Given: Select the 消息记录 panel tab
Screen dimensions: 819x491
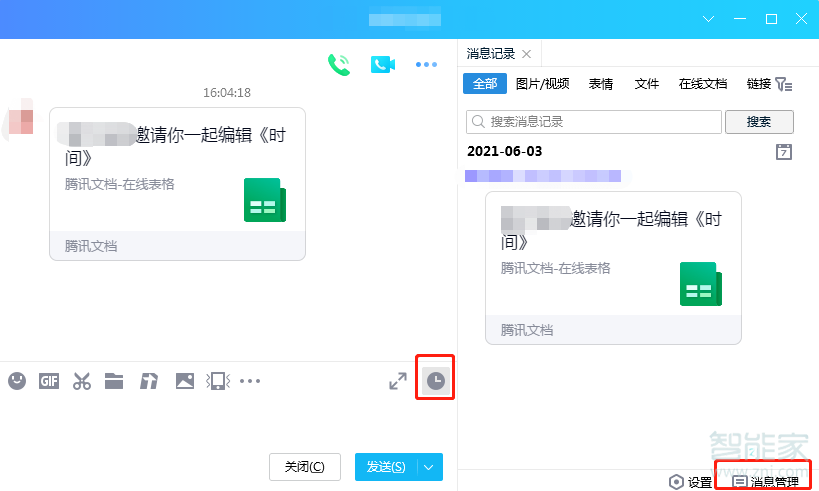Looking at the screenshot, I should click(490, 54).
